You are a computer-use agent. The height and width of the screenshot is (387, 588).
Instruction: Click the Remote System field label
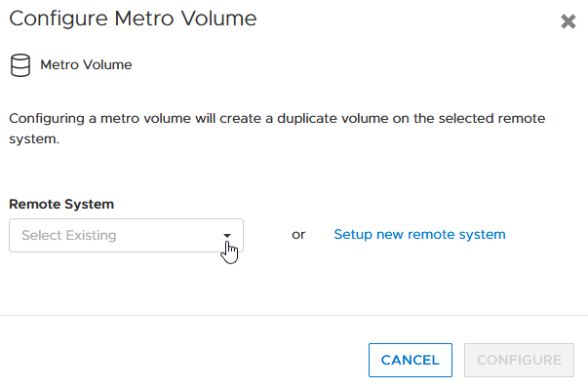(61, 205)
